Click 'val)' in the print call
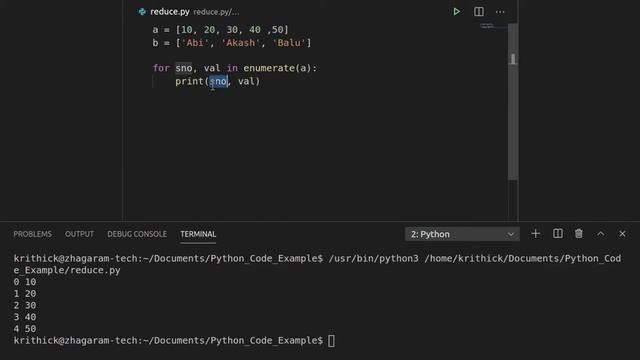Viewport: 640px width, 360px height. (249, 81)
